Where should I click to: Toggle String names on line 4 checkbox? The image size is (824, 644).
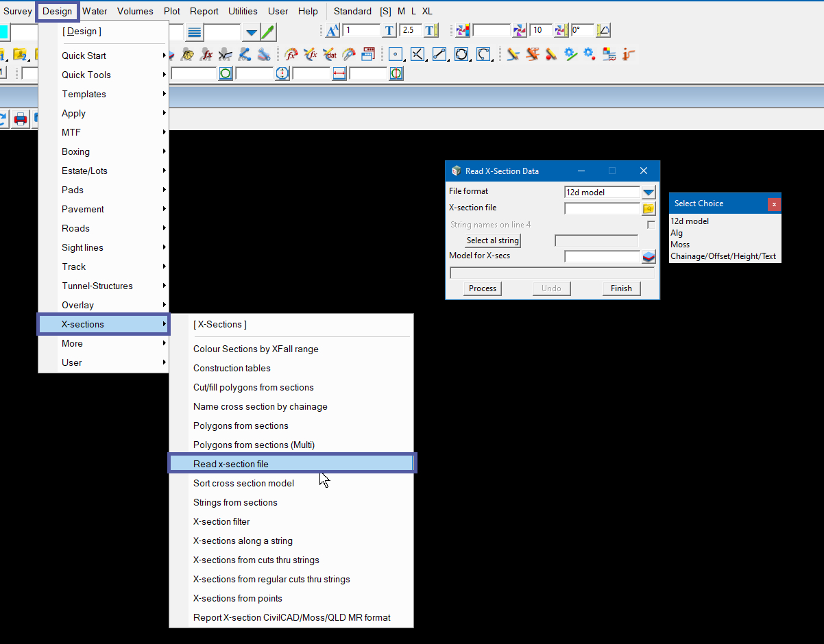tap(651, 225)
